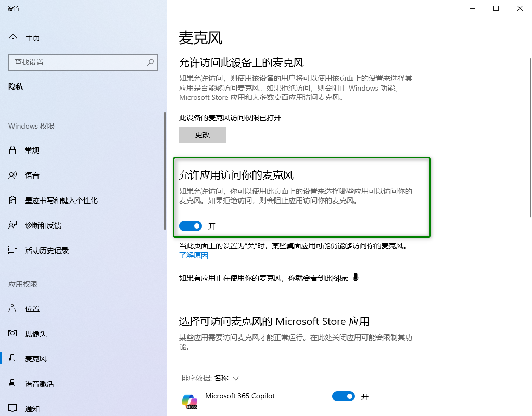532x416 pixels.
Task: Click the microphone in-use indicator icon
Action: (356, 278)
